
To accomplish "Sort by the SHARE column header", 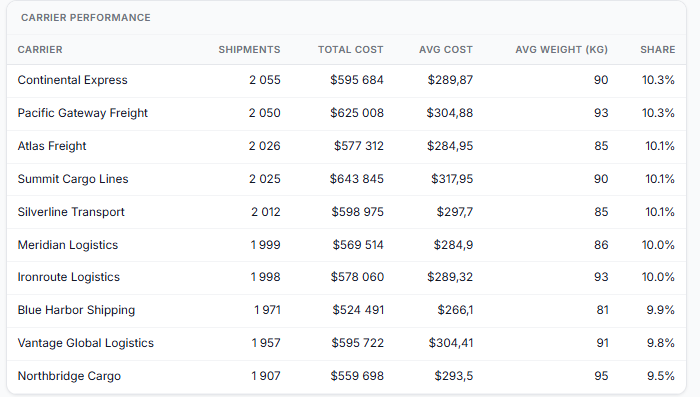I will click(x=658, y=50).
